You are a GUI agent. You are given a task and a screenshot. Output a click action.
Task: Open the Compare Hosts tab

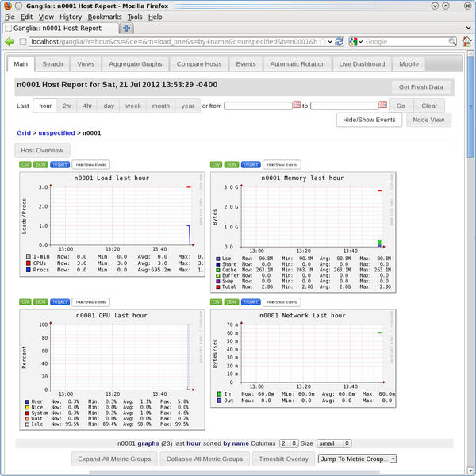tap(199, 64)
